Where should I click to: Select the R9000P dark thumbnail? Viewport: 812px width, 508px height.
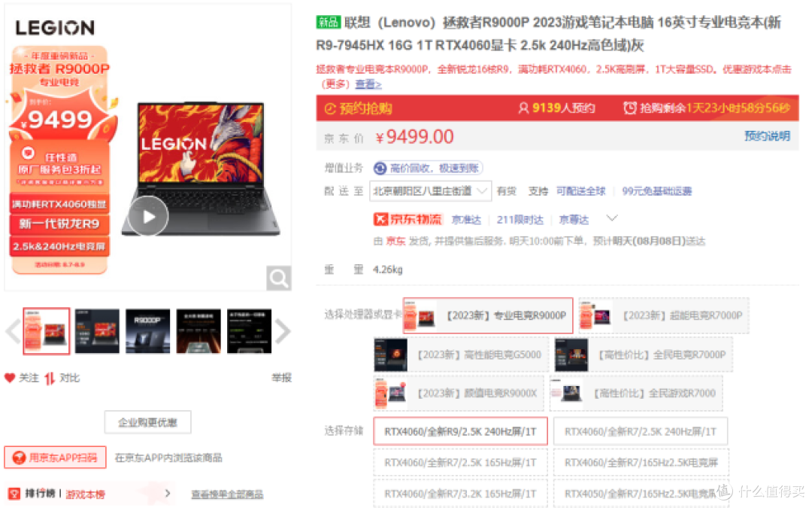(147, 331)
